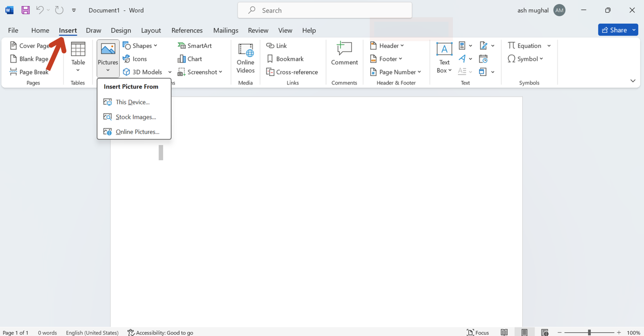
Task: Open the WordArt icon dropdown
Action: tap(465, 59)
